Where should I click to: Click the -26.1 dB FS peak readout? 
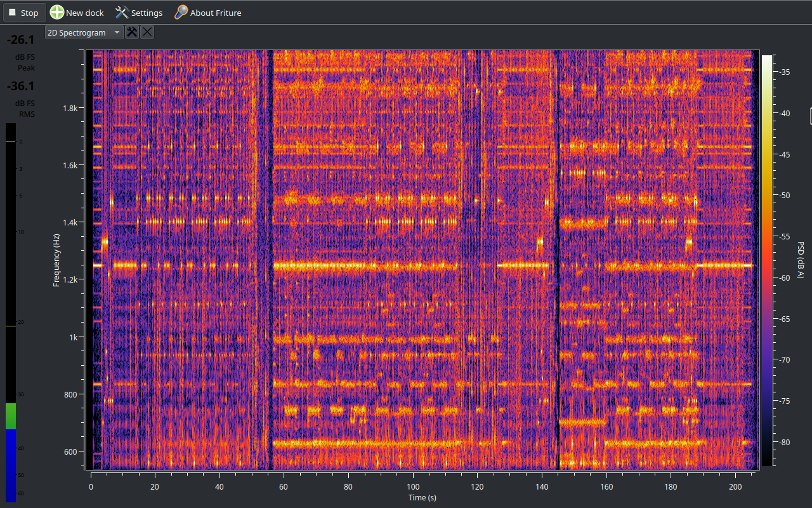coord(20,40)
